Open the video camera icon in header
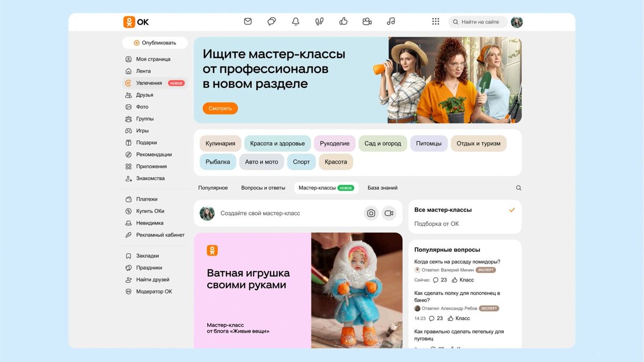644x362 pixels. [367, 21]
